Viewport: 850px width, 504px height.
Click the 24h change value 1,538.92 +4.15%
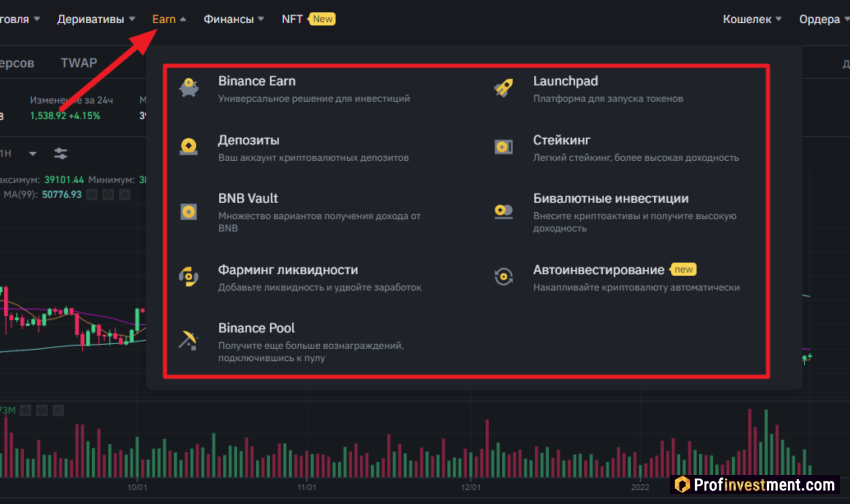coord(65,115)
